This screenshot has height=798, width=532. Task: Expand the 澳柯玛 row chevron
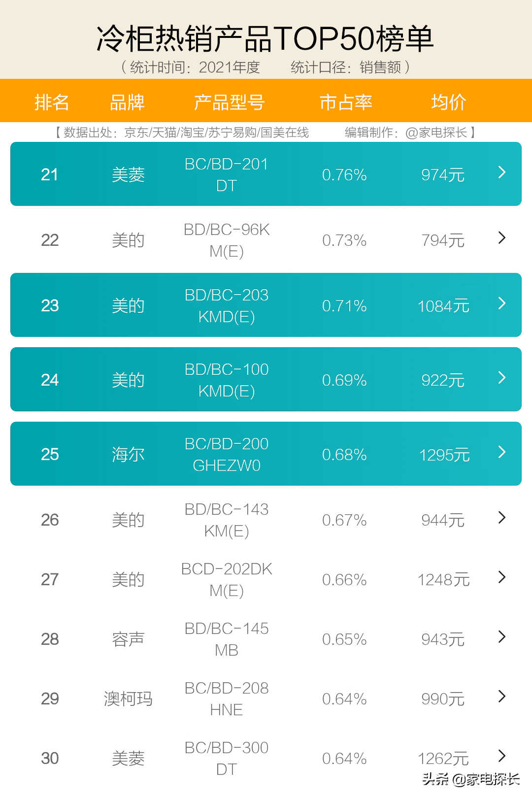pyautogui.click(x=502, y=697)
